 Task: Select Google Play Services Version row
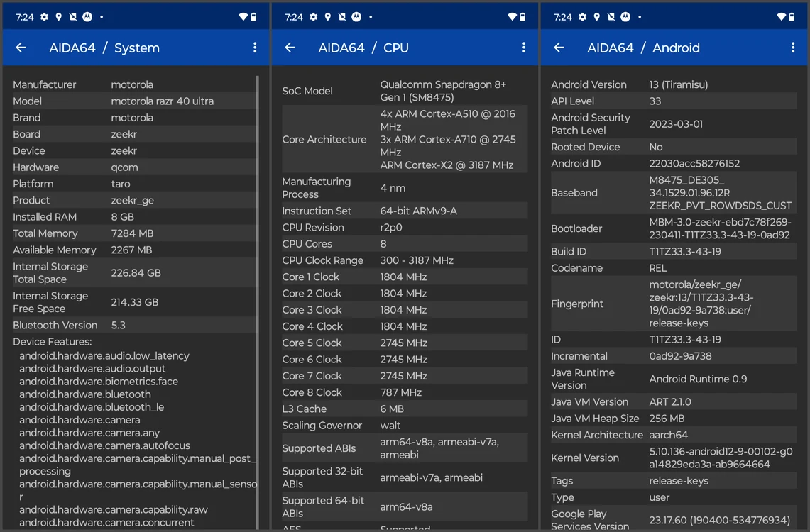[674, 519]
